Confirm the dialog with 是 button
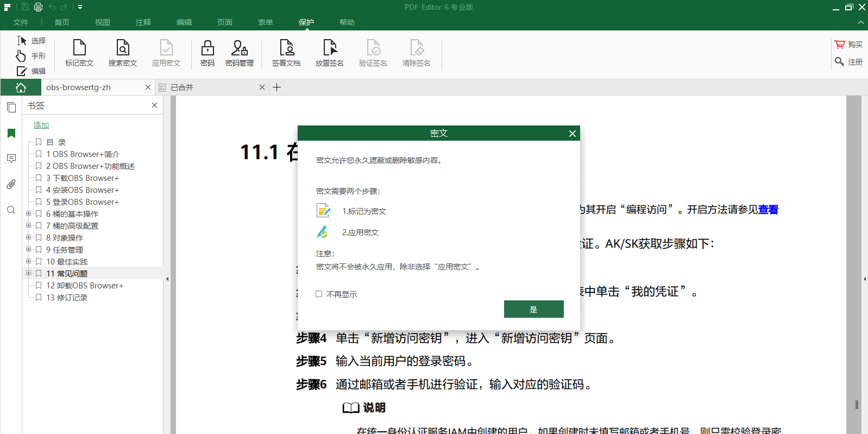 (534, 309)
